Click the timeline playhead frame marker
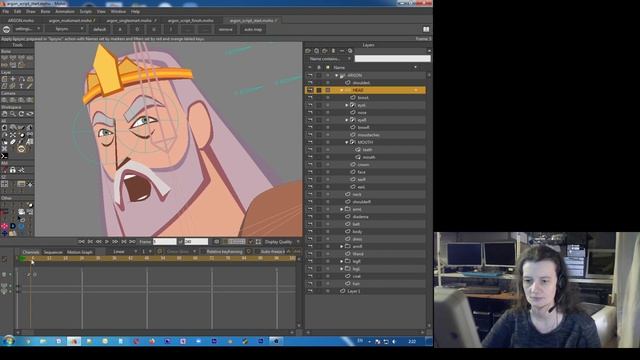The height and width of the screenshot is (360, 640). pos(31,258)
